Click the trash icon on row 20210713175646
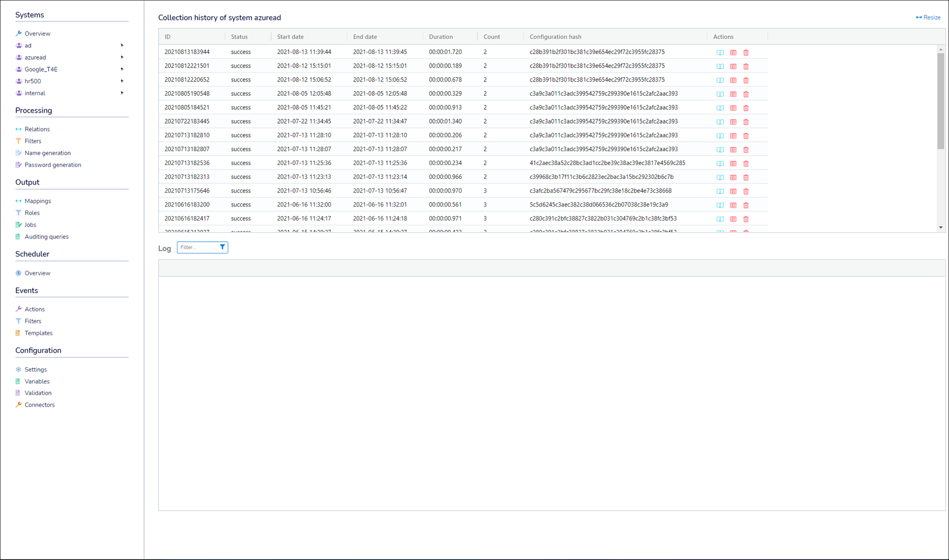Image resolution: width=949 pixels, height=560 pixels. point(746,191)
